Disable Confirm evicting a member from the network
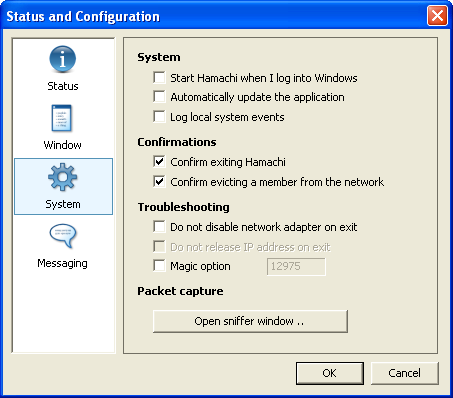 click(x=159, y=182)
